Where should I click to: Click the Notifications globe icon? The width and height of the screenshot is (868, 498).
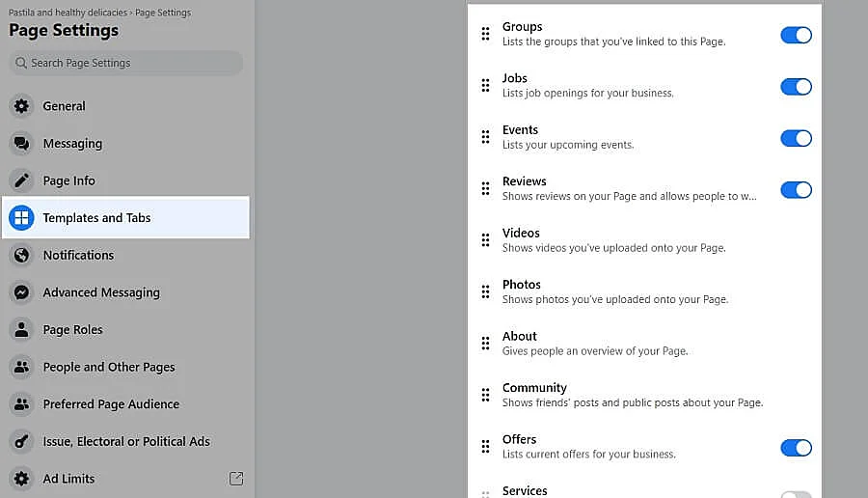pyautogui.click(x=21, y=256)
